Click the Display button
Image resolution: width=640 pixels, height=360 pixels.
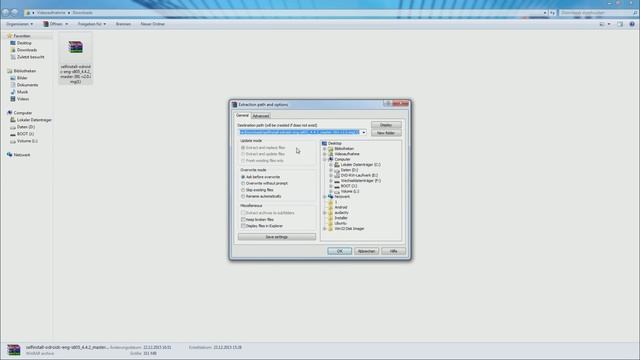tap(386, 125)
